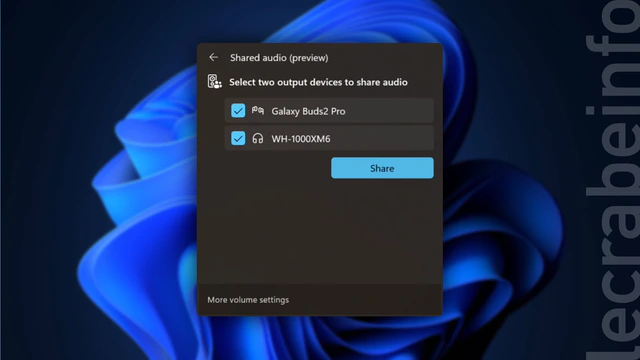This screenshot has height=360, width=640.
Task: Open More volume settings
Action: click(248, 300)
